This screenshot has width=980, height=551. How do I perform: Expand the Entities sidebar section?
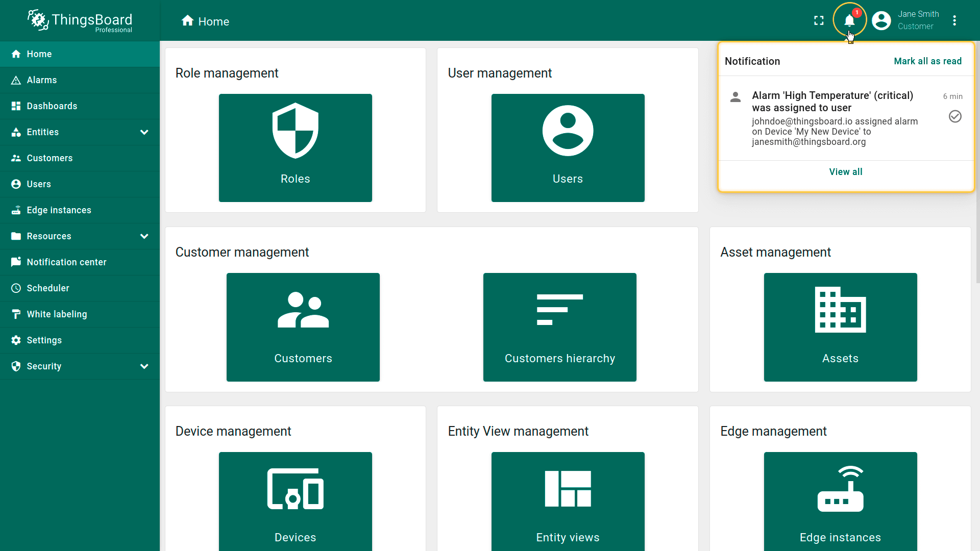coord(144,132)
